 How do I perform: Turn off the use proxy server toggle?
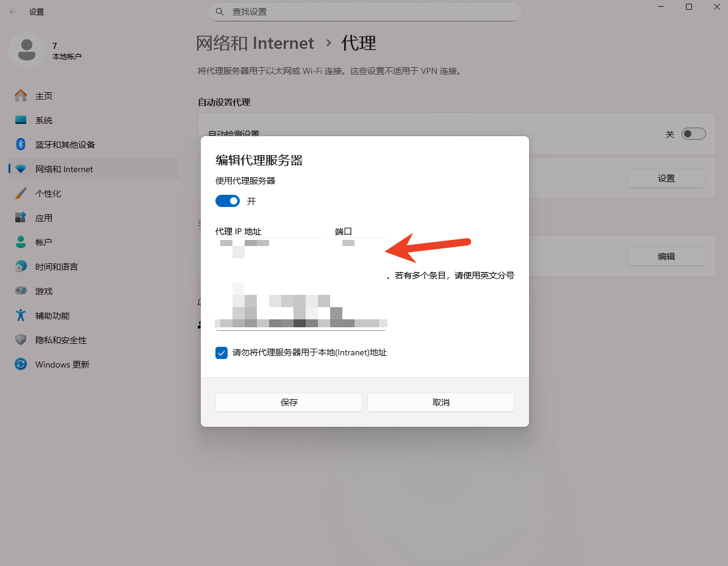click(228, 201)
